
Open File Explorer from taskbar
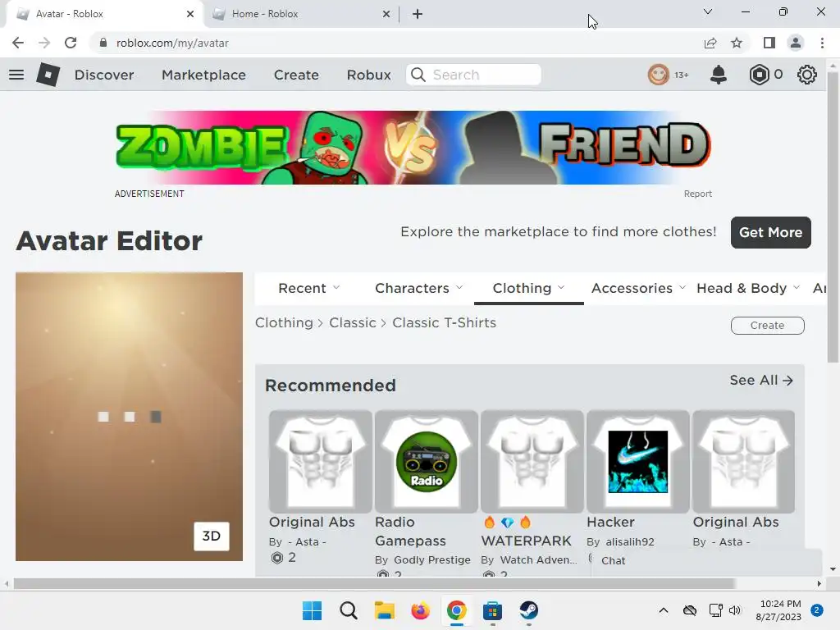[384, 610]
